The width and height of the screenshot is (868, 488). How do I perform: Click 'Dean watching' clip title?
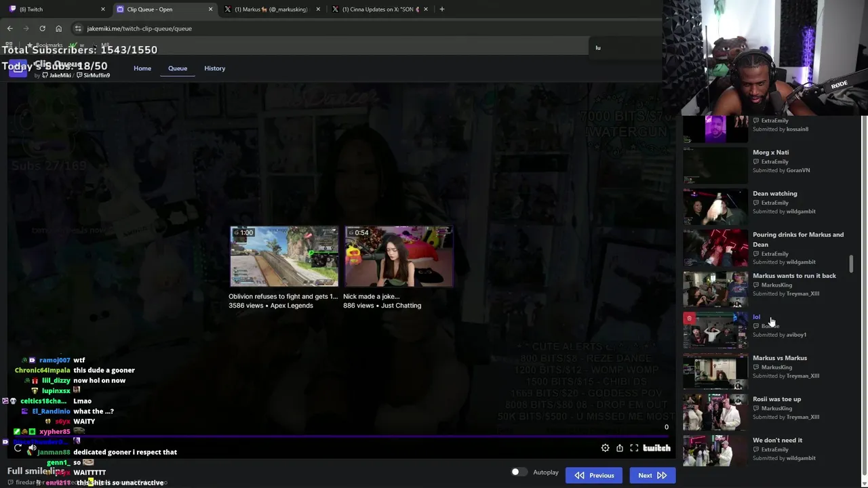tap(774, 193)
